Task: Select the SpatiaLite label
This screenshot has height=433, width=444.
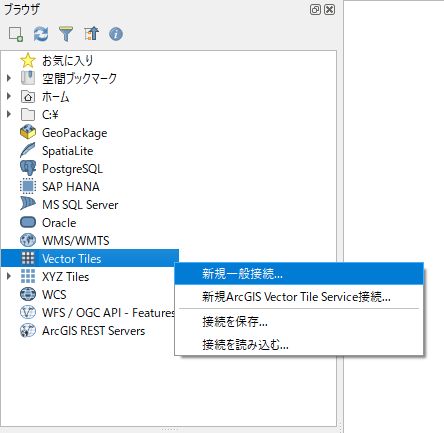Action: pyautogui.click(x=68, y=151)
